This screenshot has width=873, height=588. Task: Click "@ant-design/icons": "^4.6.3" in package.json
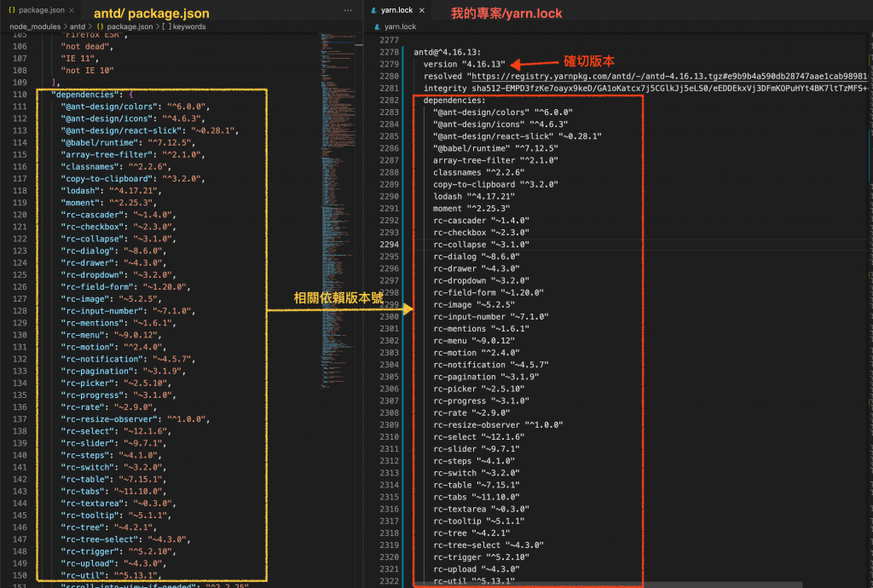coord(133,118)
